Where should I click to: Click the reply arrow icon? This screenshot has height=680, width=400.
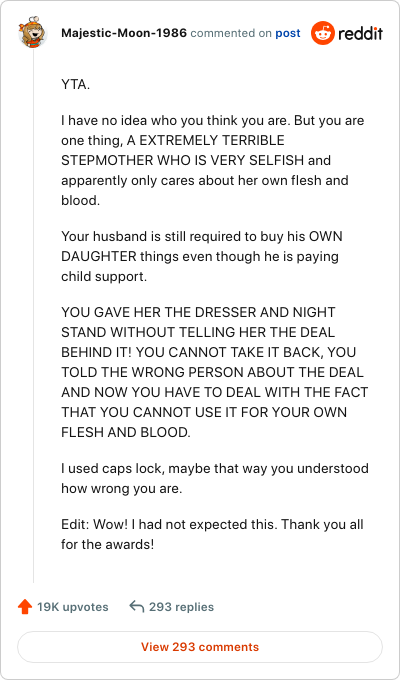tap(137, 606)
